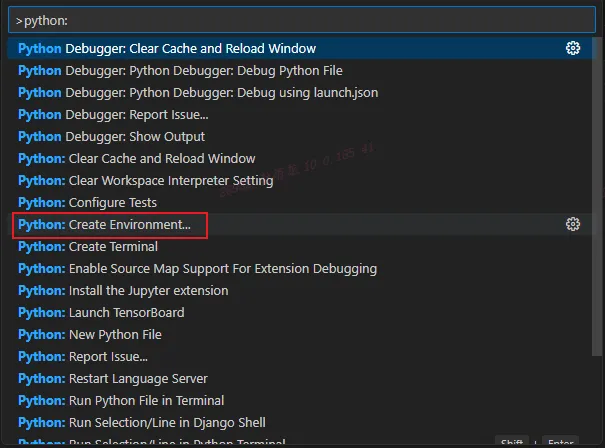605x448 pixels.
Task: Choose Run Selection/Line in Django Shell
Action: tap(299, 423)
